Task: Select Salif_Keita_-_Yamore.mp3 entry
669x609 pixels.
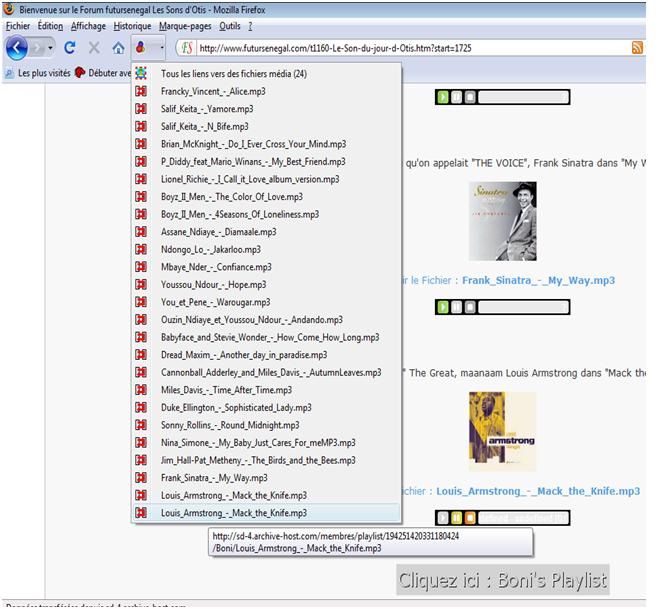Action: 266,108
